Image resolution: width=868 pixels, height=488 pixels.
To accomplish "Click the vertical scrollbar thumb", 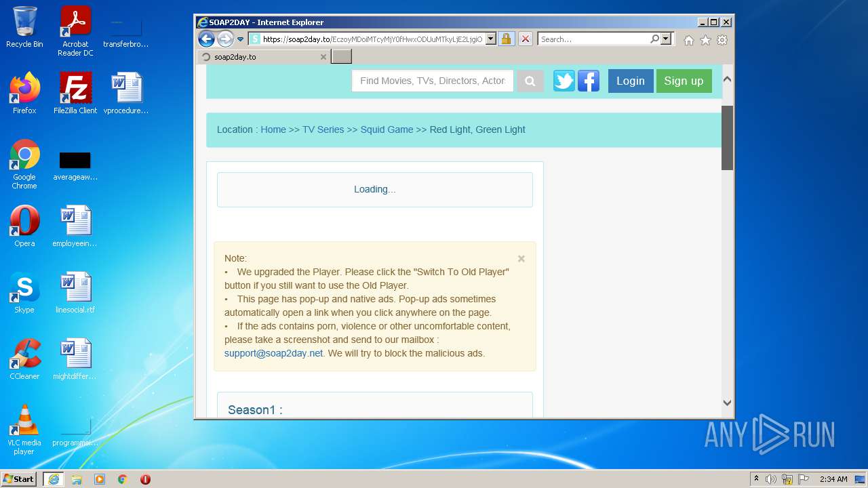I will click(727, 138).
